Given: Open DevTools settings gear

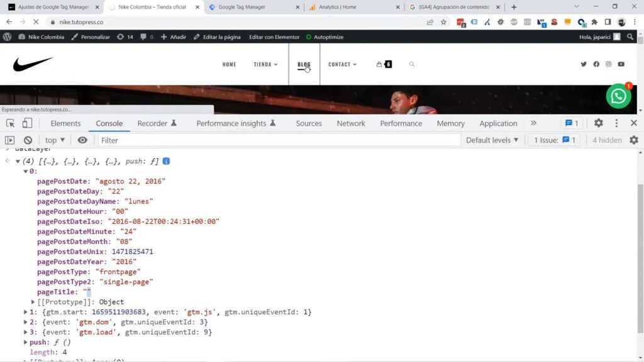Looking at the screenshot, I should point(599,123).
